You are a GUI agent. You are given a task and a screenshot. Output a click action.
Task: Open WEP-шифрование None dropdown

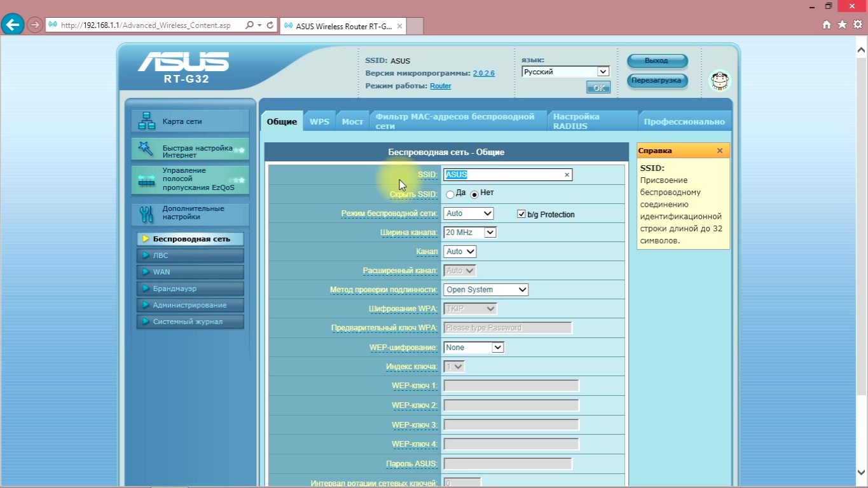[474, 348]
